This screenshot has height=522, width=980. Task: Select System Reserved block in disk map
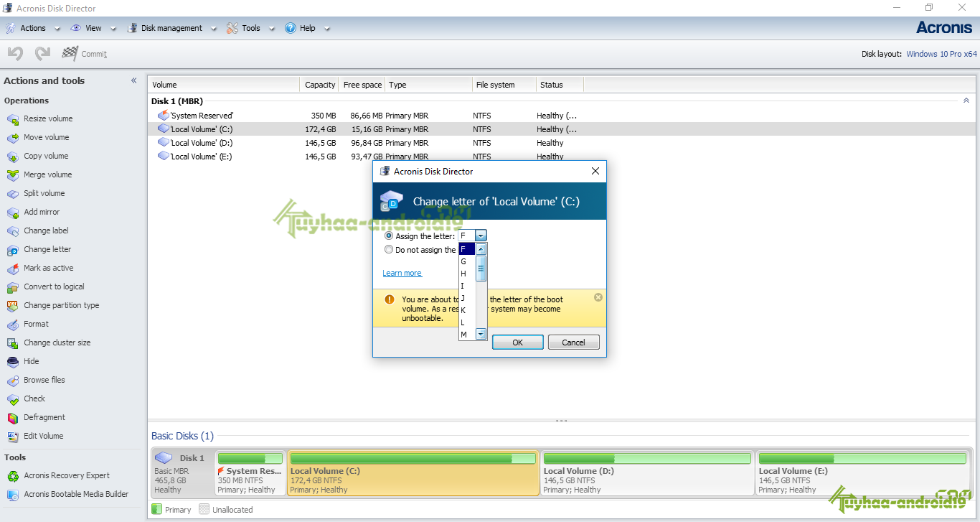[x=250, y=473]
